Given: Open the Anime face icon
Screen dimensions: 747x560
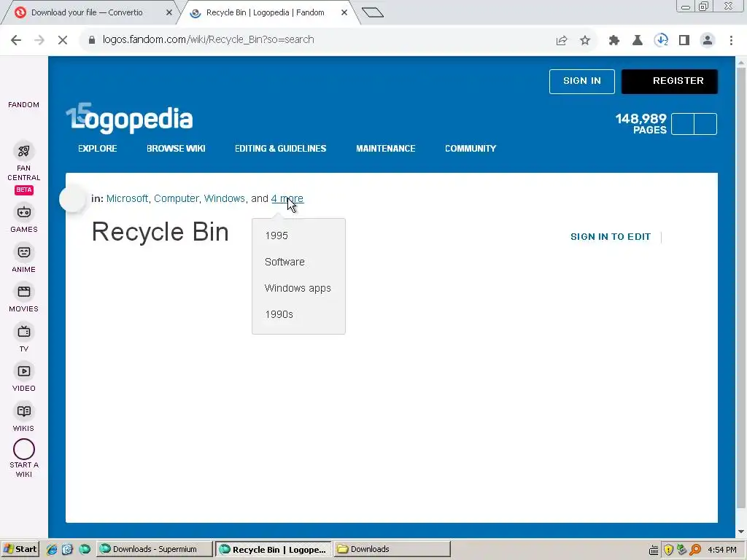Looking at the screenshot, I should pyautogui.click(x=24, y=252).
